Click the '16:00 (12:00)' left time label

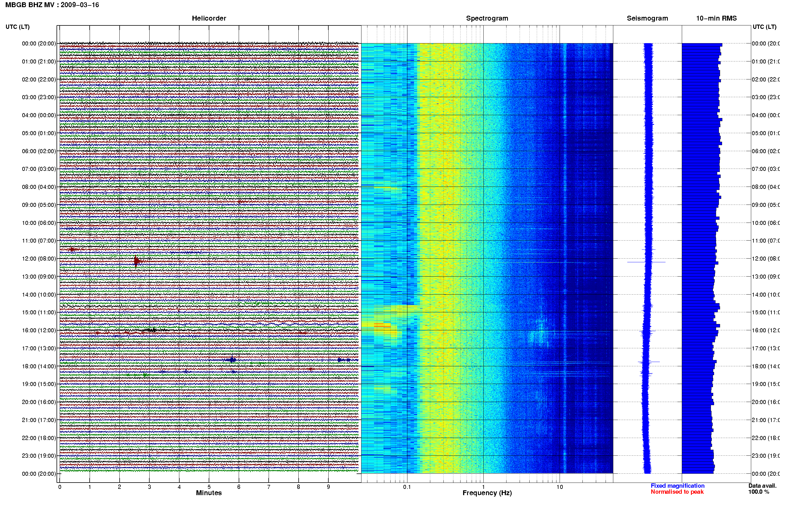click(x=39, y=330)
